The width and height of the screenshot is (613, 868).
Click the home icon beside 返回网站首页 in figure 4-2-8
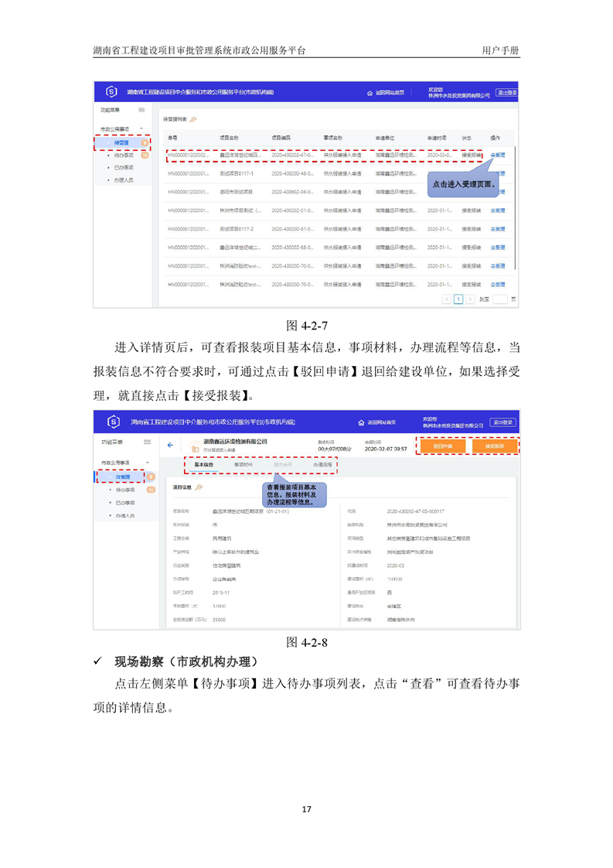[x=361, y=422]
